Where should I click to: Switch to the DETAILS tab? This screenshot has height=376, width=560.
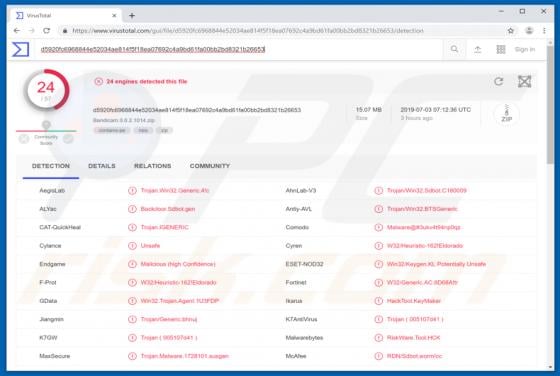(102, 166)
